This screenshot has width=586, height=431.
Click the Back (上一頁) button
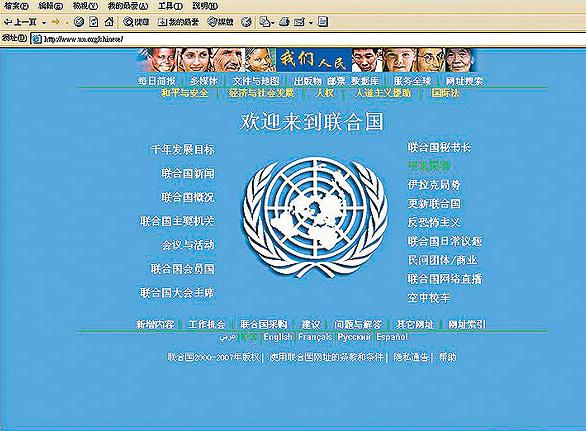tap(20, 22)
